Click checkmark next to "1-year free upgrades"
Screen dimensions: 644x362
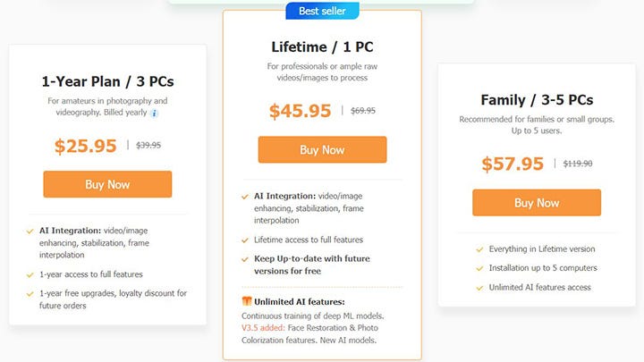pyautogui.click(x=30, y=293)
